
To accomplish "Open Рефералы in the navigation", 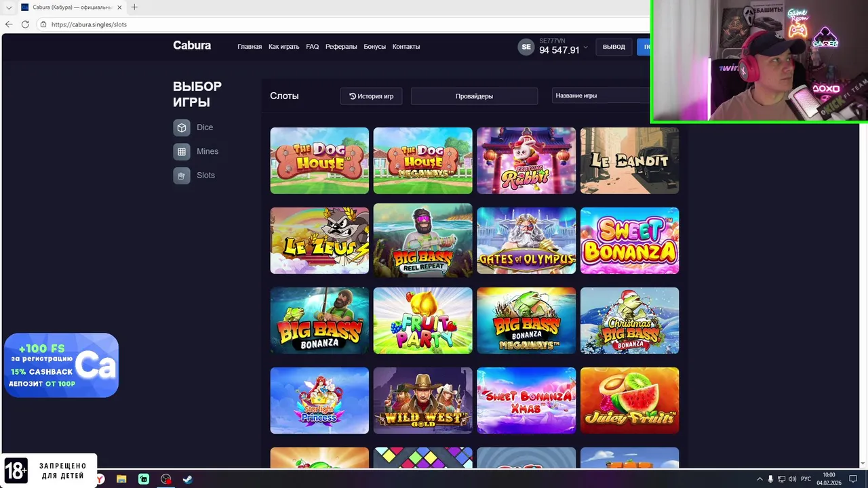I will [x=341, y=47].
